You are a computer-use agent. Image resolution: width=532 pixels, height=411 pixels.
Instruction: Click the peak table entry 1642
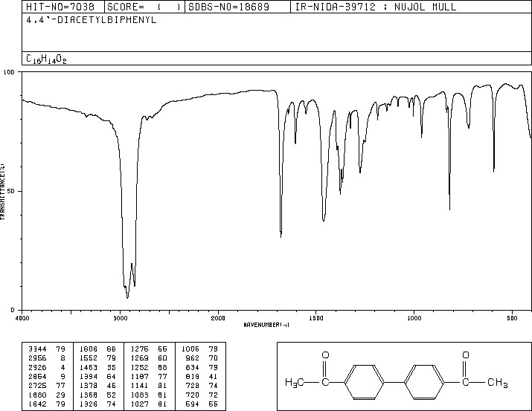coord(37,404)
